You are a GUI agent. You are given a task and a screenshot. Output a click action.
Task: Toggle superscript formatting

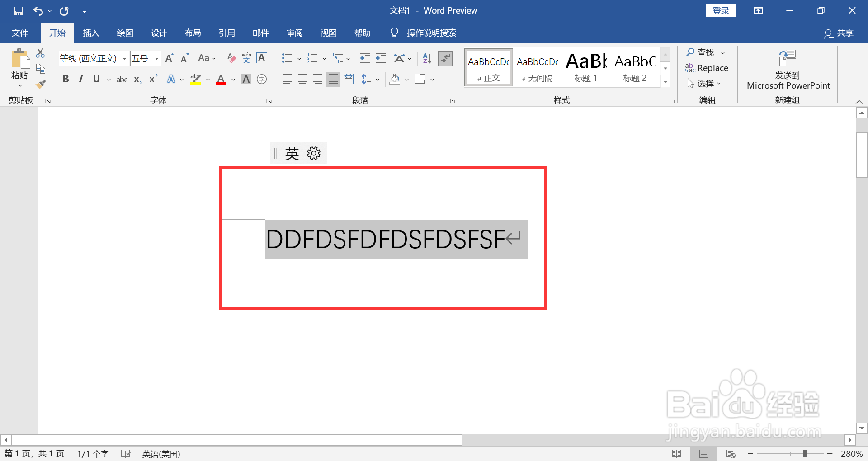153,80
